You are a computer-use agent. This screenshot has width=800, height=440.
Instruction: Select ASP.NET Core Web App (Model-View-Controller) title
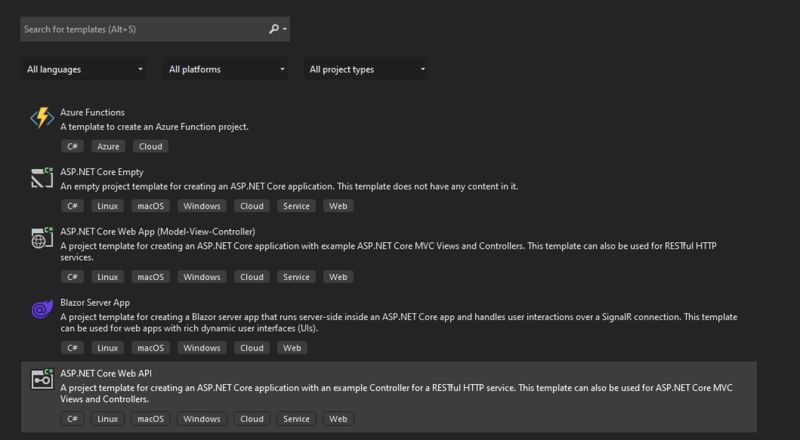(158, 231)
